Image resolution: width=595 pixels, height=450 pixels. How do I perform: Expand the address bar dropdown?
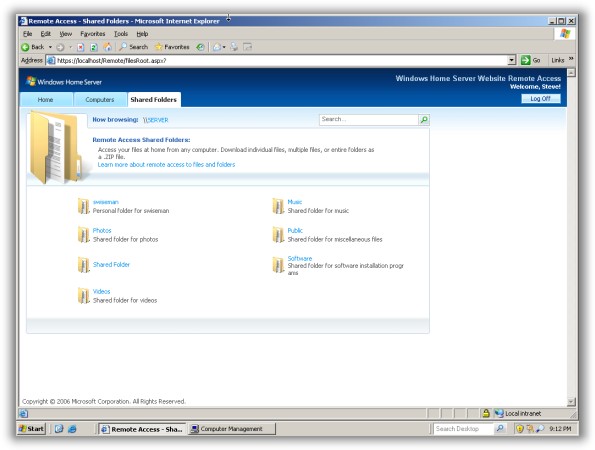(512, 60)
